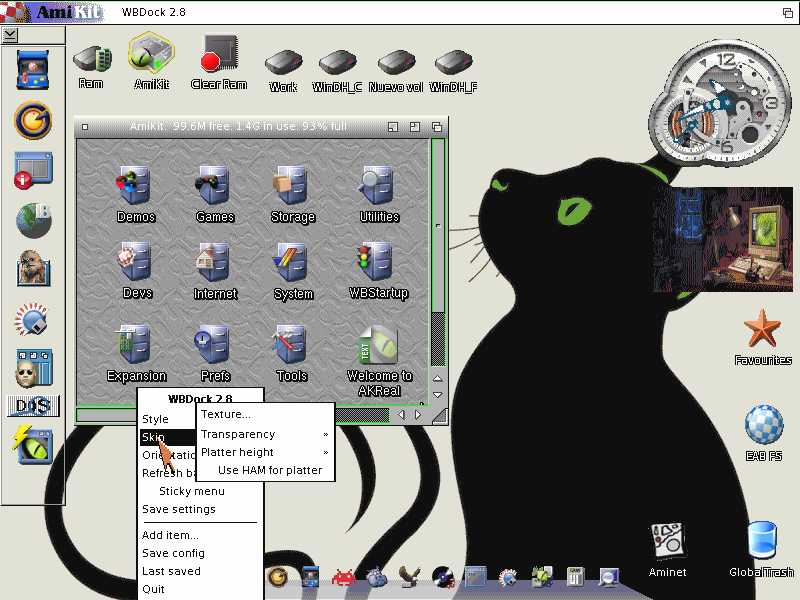Screen dimensions: 800x600
Task: Click the AmiKit window scroll up arrow
Action: point(438,379)
